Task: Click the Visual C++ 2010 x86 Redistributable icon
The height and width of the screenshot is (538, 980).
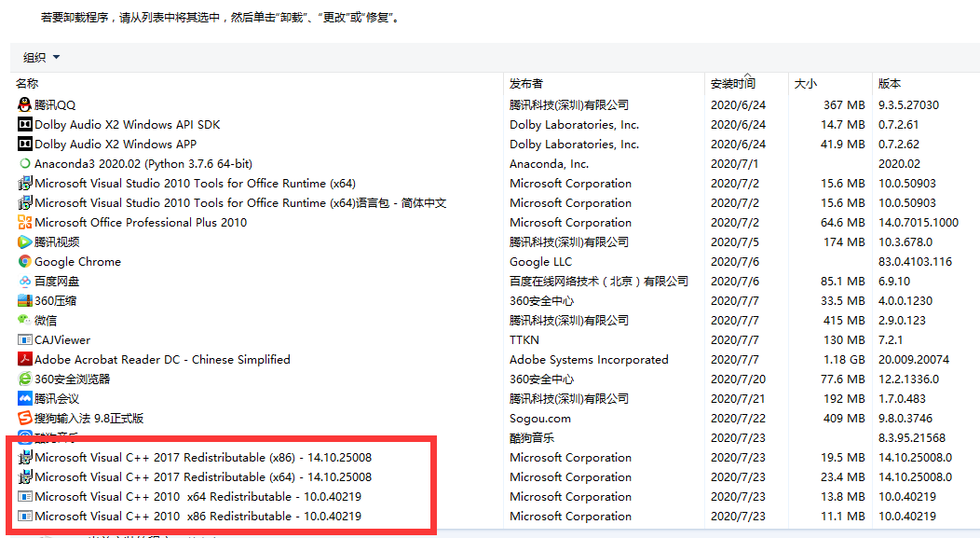Action: click(x=25, y=517)
